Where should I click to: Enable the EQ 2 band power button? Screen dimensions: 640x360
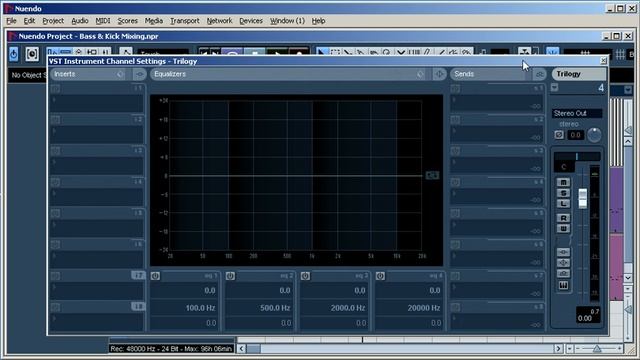[230, 276]
